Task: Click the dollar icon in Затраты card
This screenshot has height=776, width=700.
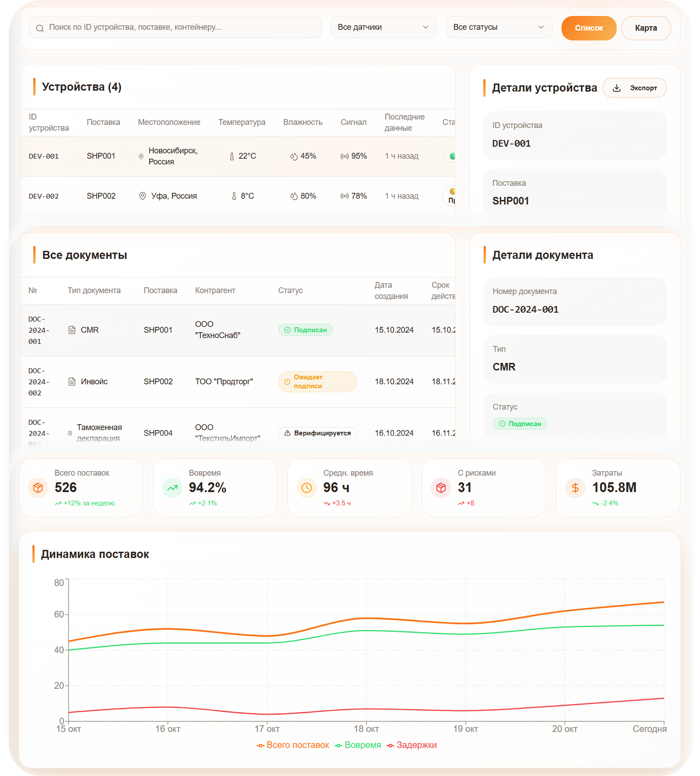Action: [x=575, y=488]
